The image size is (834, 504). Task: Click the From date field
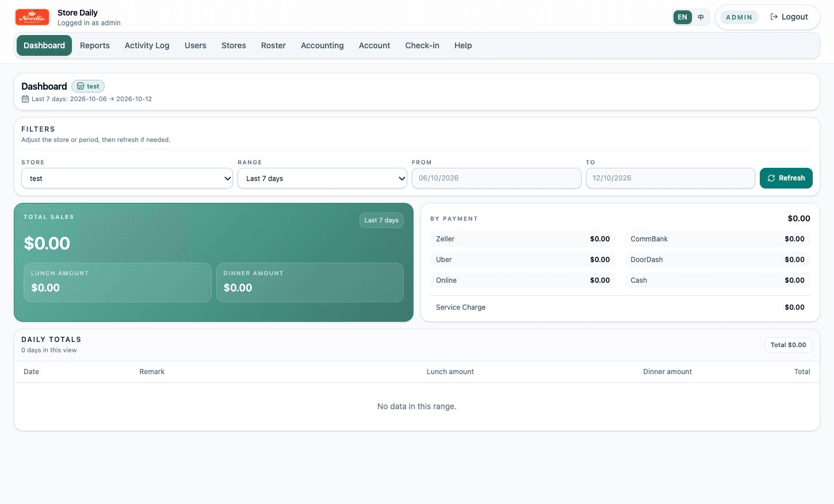pyautogui.click(x=496, y=178)
